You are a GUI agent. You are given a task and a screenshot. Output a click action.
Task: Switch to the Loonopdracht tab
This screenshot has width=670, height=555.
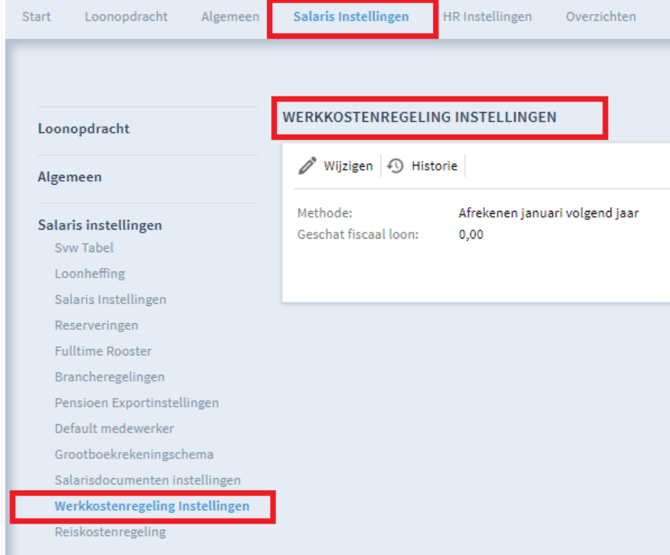(x=125, y=17)
